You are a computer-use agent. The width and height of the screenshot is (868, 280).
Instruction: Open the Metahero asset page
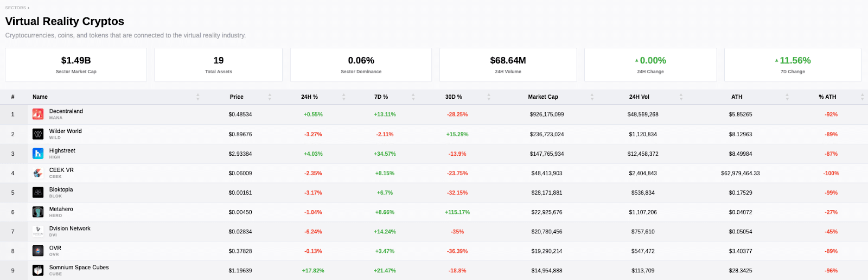[x=61, y=209]
